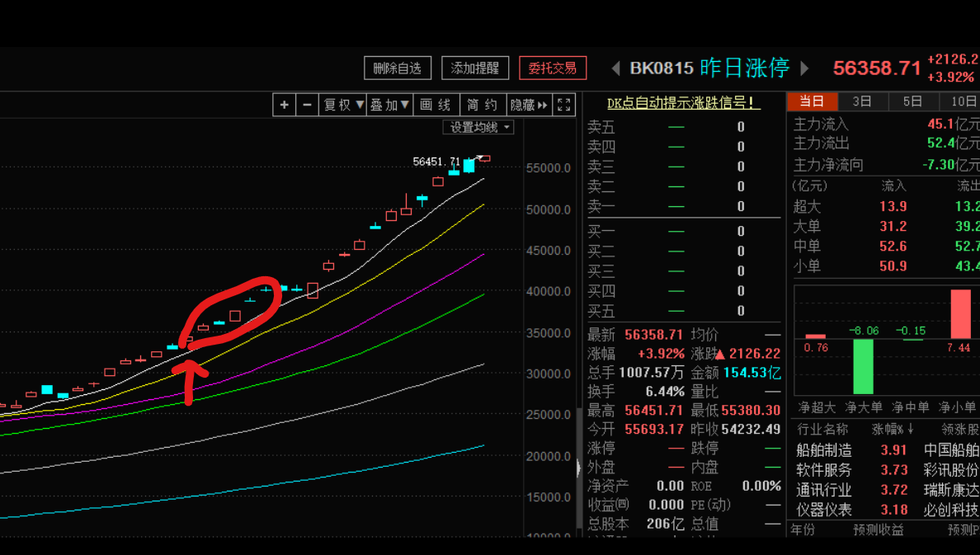The height and width of the screenshot is (555, 980).
Task: Select the 画线 drawing tool
Action: 436,105
